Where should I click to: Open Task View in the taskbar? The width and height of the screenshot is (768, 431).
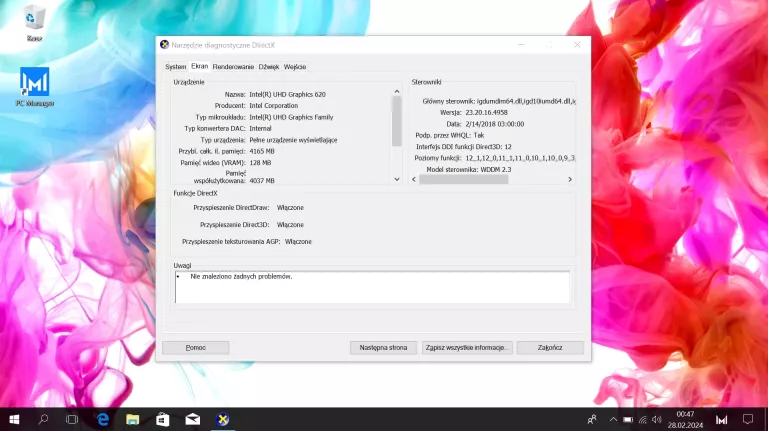coord(72,420)
